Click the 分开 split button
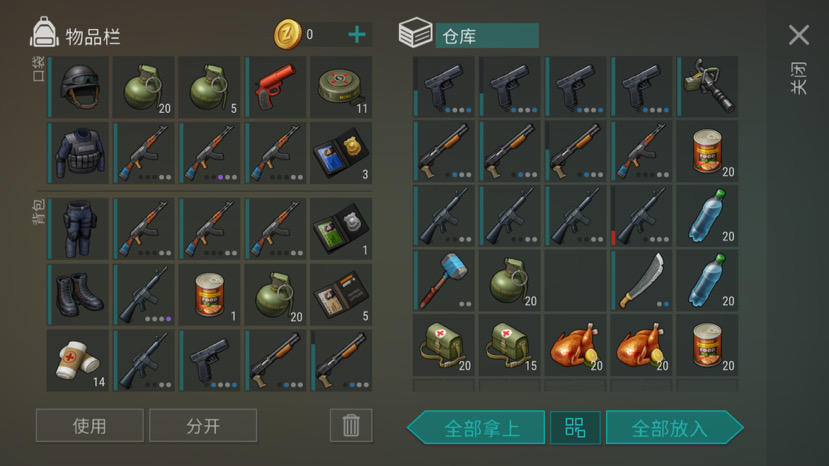 pos(203,425)
